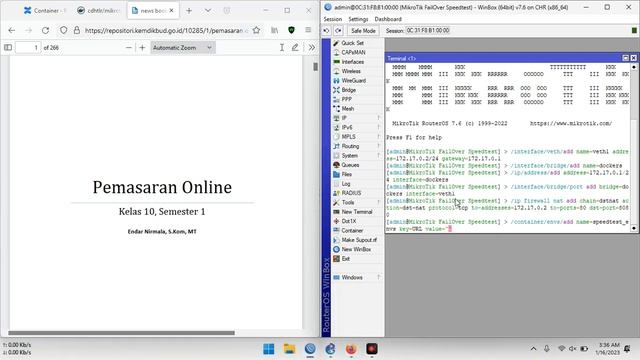Open File Explorer from taskbar

click(x=289, y=349)
